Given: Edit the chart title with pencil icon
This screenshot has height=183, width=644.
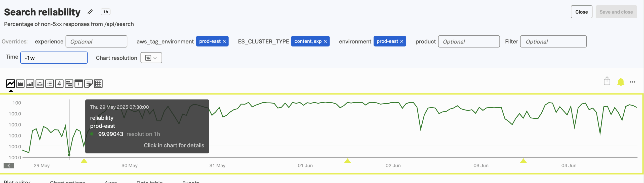Looking at the screenshot, I should click(90, 12).
